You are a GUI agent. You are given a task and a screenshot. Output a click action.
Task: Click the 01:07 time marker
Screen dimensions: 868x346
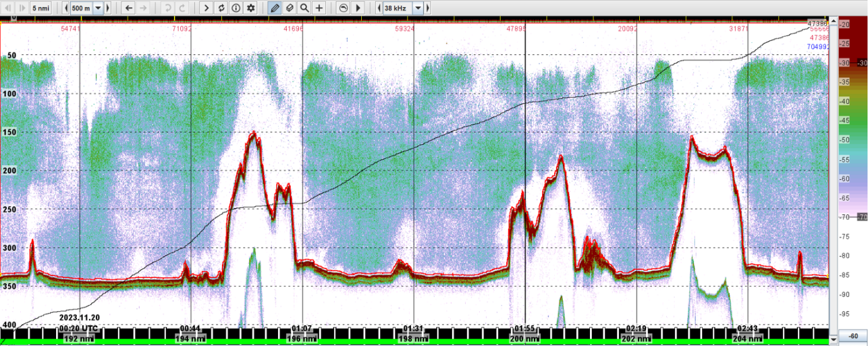click(x=301, y=328)
